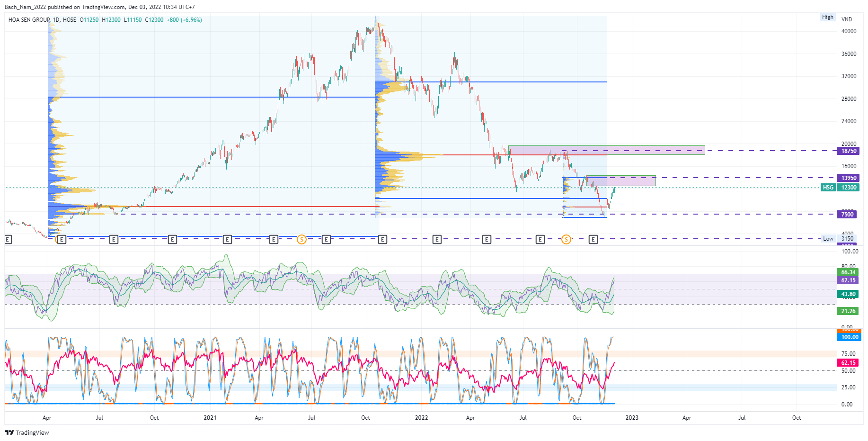Select the high value H12300 in legend
Screen dimensions: 868x441
click(111, 20)
